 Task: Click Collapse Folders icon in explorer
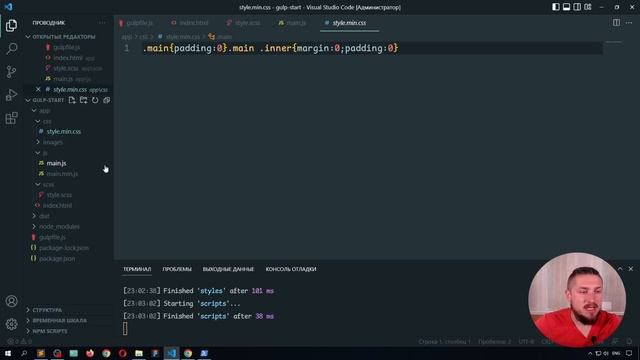107,100
